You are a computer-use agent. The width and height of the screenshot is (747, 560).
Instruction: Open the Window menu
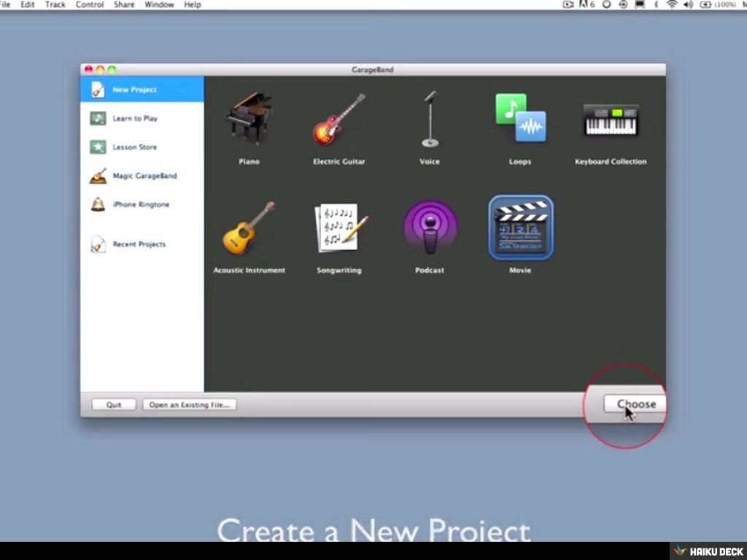pyautogui.click(x=159, y=5)
